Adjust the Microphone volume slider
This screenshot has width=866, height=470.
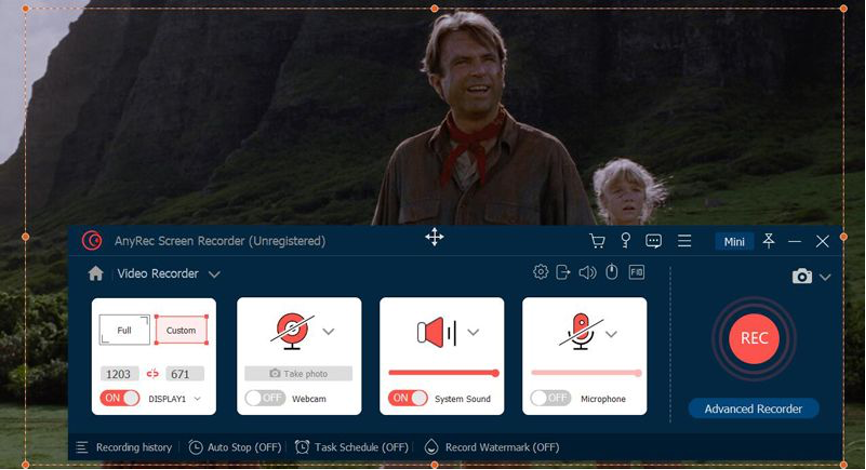[x=586, y=373]
